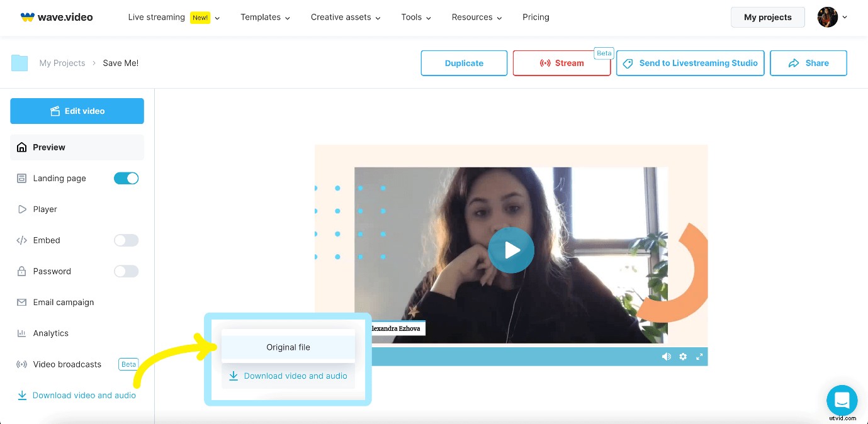Duplicate the Save Me! project

click(x=464, y=63)
